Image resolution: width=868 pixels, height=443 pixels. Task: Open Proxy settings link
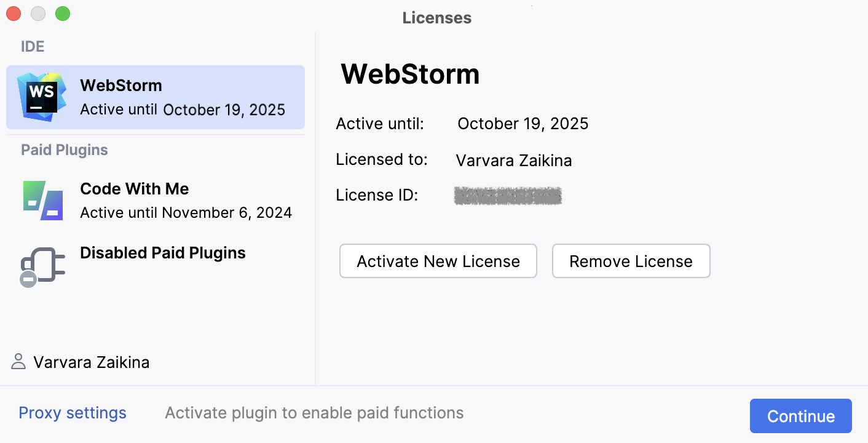click(x=73, y=413)
